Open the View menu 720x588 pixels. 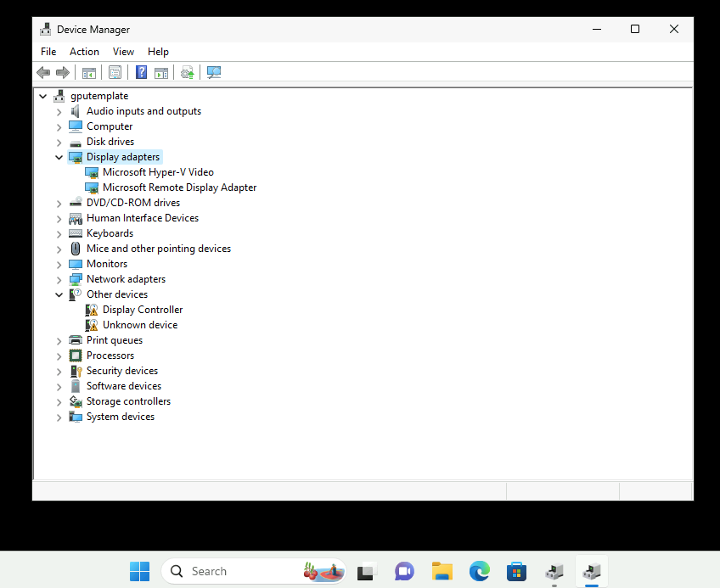[x=123, y=52]
